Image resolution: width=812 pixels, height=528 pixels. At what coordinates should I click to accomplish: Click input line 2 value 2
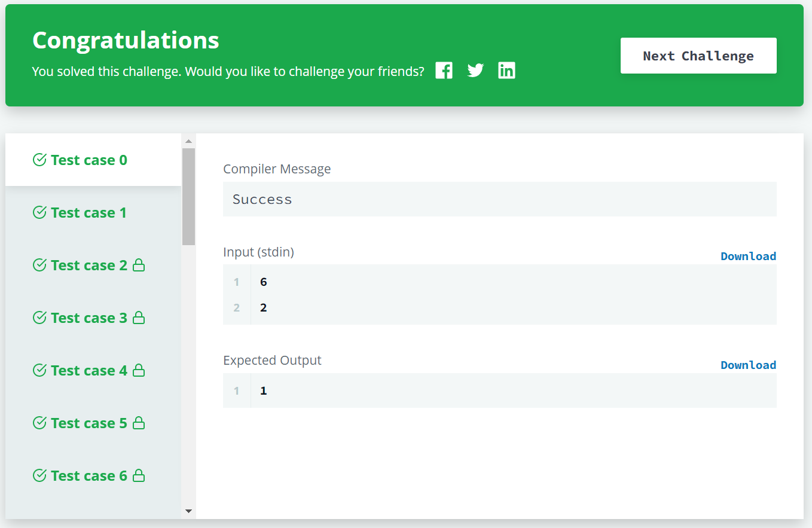(264, 308)
